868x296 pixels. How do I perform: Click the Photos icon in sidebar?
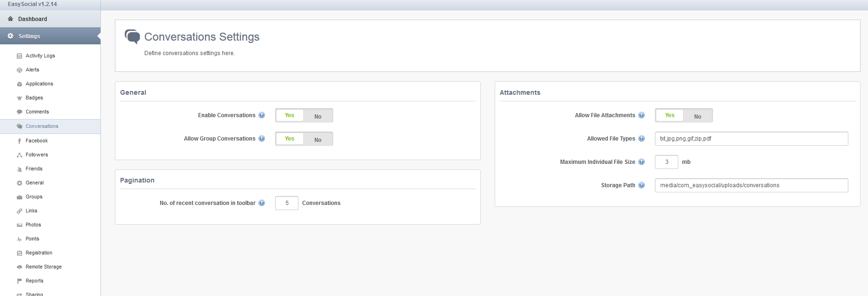19,225
